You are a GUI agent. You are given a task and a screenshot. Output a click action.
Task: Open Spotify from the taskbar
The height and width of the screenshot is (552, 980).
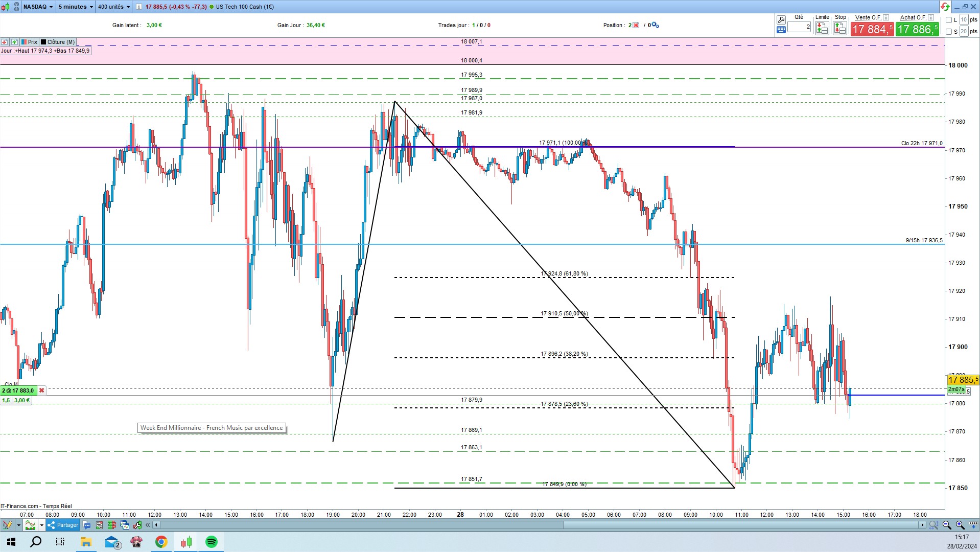click(x=211, y=542)
